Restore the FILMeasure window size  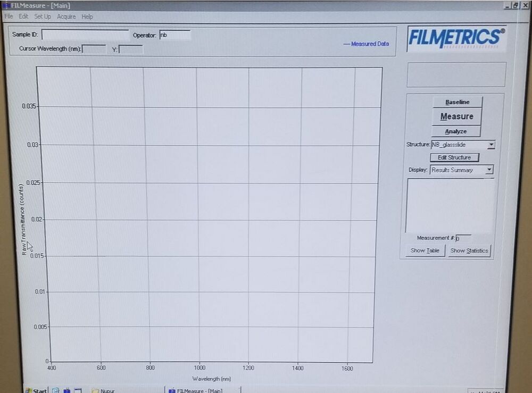pyautogui.click(x=516, y=5)
